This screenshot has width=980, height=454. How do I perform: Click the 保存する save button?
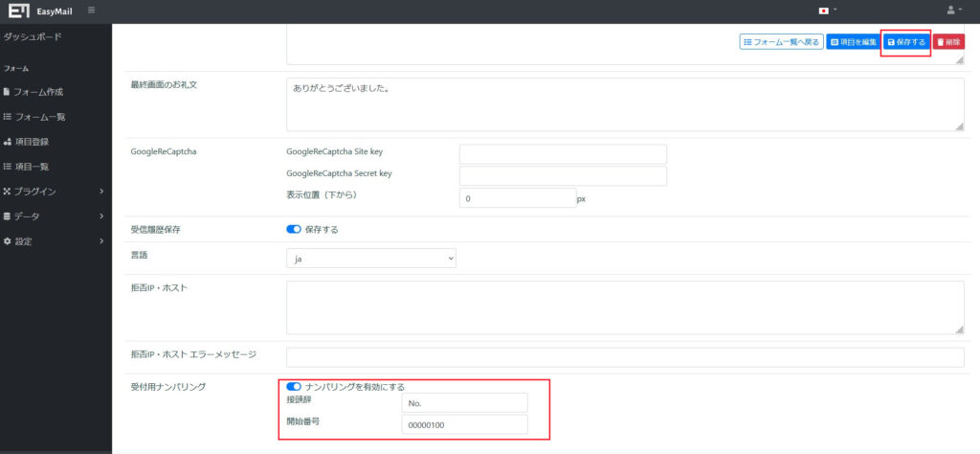905,42
